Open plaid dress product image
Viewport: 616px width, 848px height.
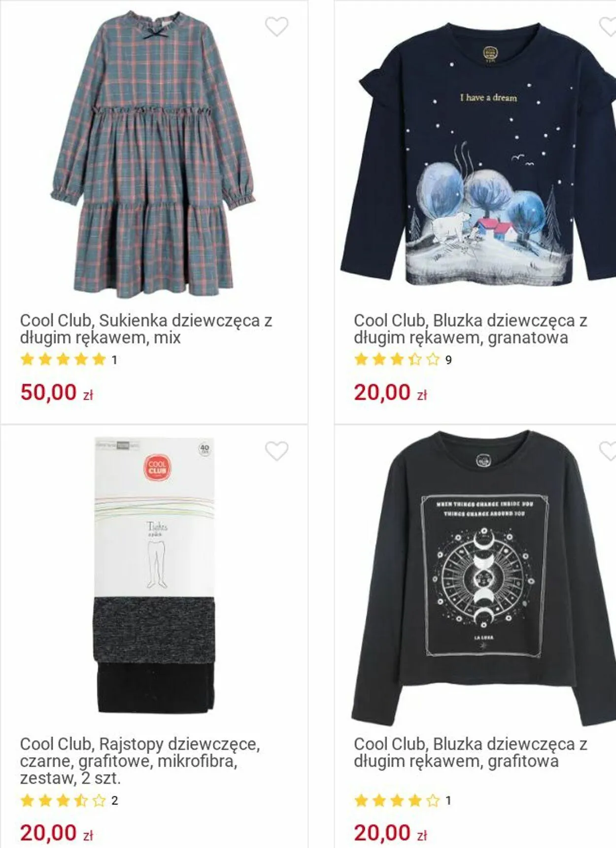153,154
